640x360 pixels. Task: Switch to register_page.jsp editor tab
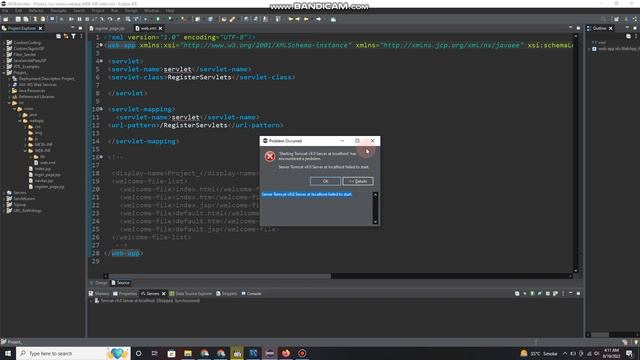[x=107, y=28]
